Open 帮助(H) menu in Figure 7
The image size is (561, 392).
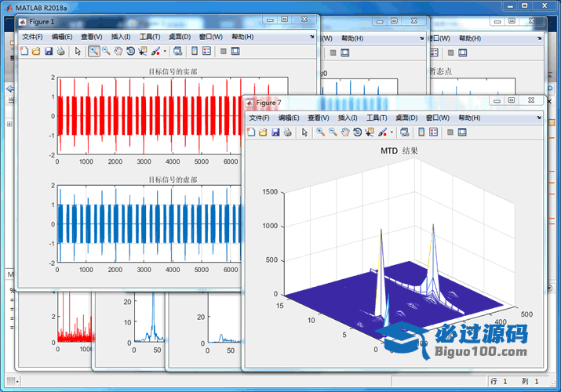(469, 118)
